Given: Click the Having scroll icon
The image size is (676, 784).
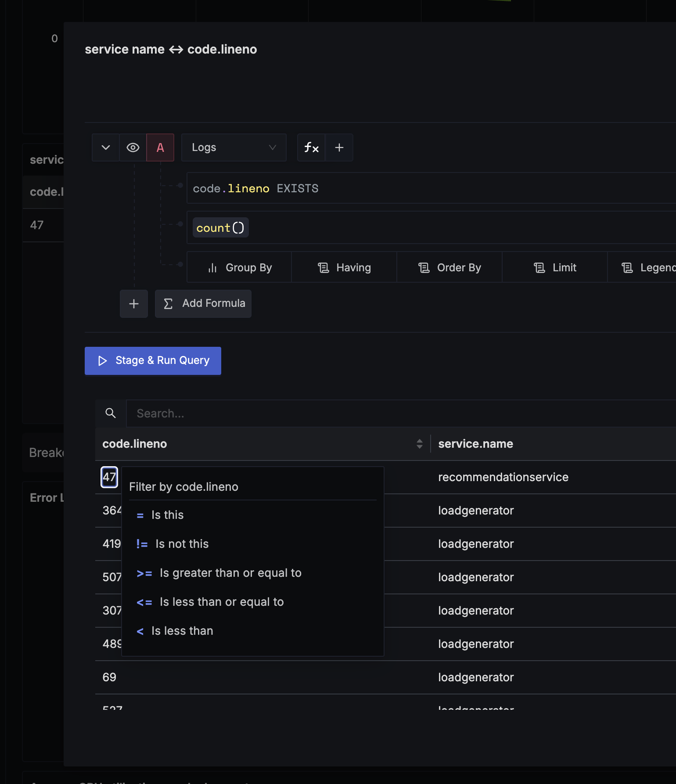Looking at the screenshot, I should coord(324,268).
